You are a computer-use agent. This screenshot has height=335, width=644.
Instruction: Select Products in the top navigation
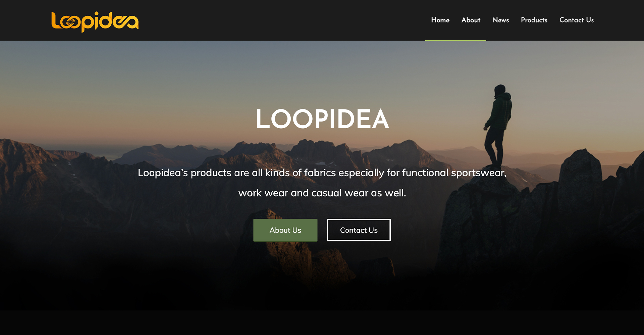[534, 20]
